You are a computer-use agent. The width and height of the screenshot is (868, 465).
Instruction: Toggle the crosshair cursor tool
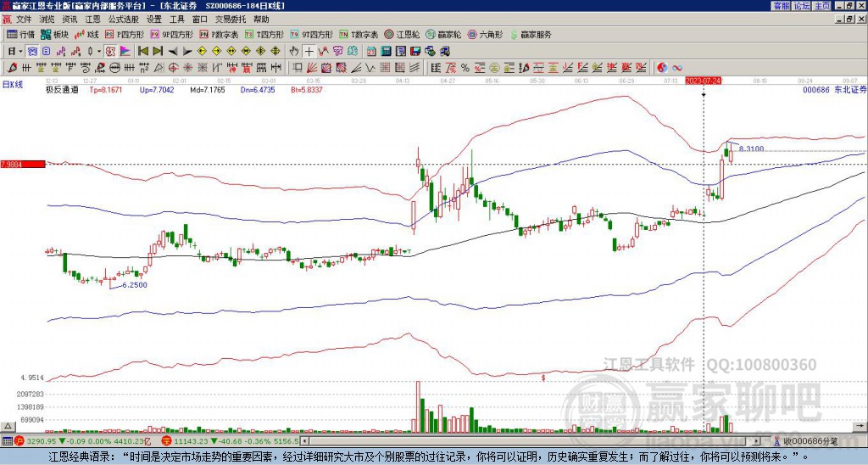click(309, 52)
